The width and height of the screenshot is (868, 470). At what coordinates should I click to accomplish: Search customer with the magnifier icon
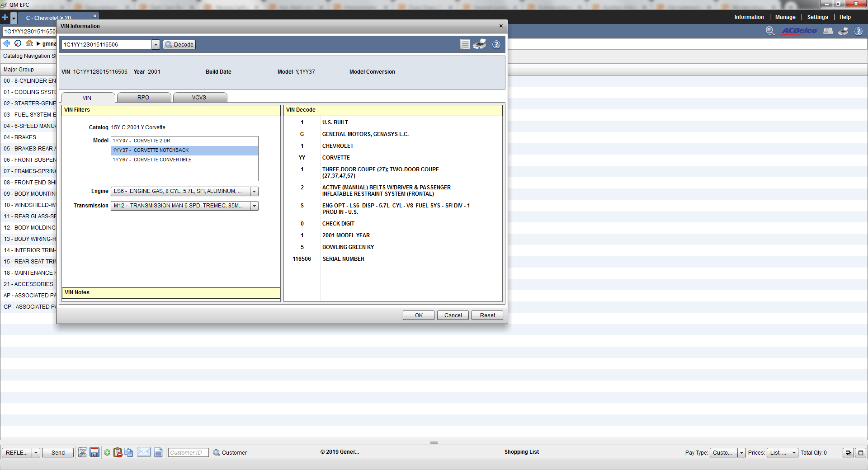(216, 452)
